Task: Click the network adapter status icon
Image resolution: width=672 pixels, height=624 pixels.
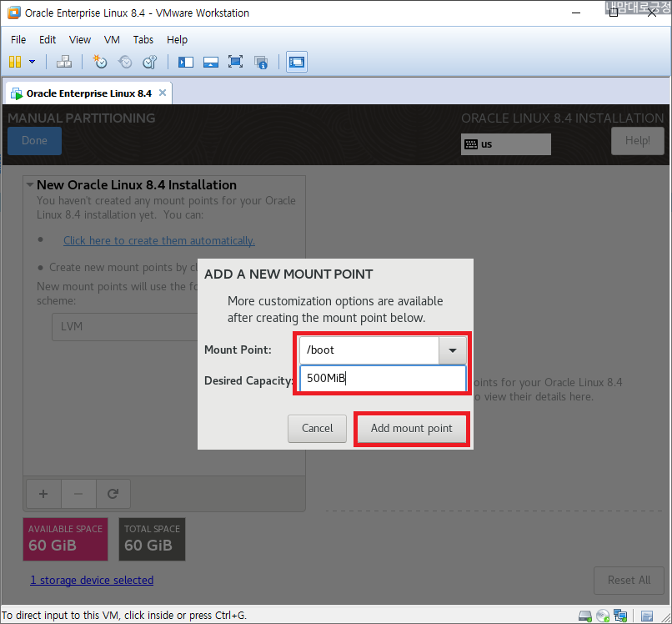Action: [x=620, y=616]
